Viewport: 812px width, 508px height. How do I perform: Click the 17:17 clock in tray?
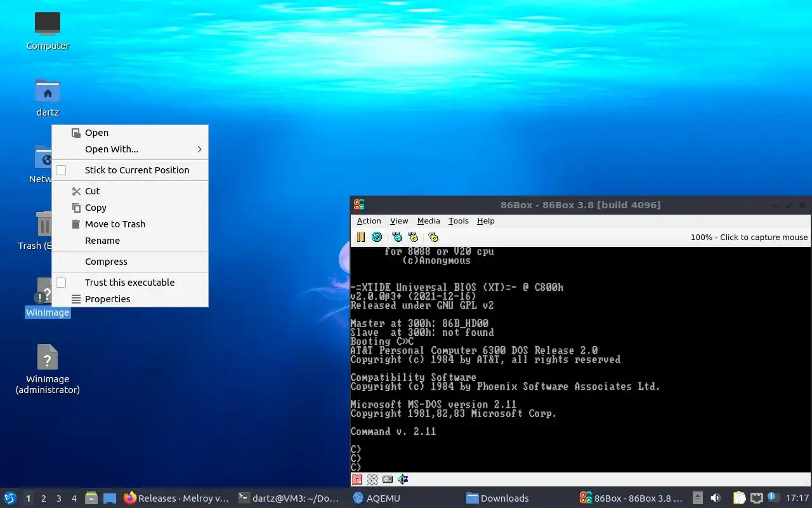(797, 498)
